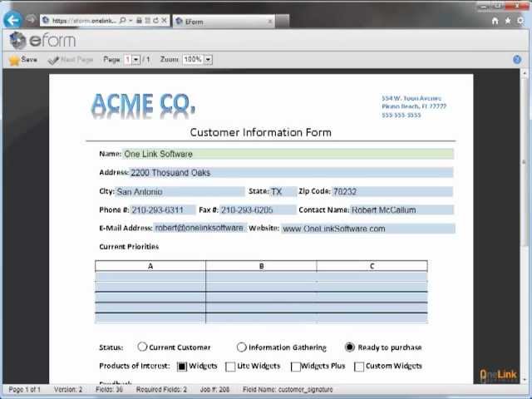Click the browser address URL field

click(84, 21)
